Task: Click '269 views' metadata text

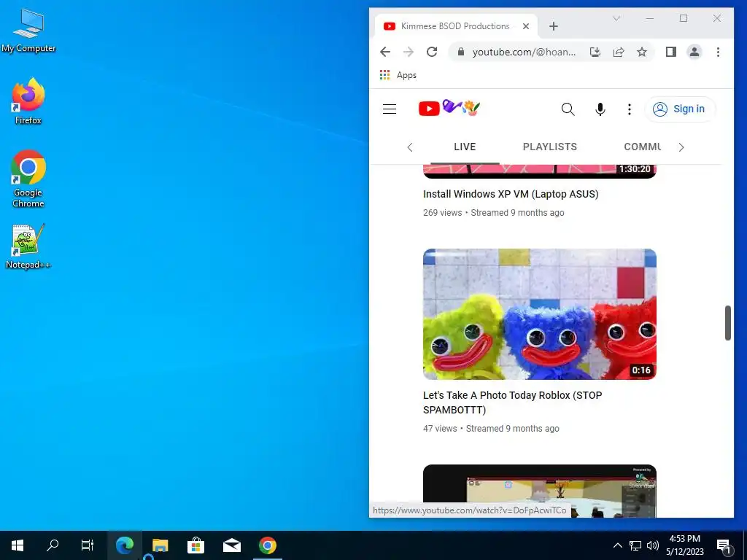Action: pyautogui.click(x=443, y=213)
